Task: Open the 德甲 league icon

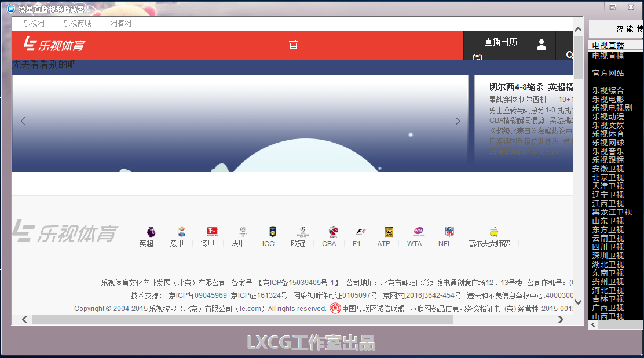Action: [x=213, y=231]
